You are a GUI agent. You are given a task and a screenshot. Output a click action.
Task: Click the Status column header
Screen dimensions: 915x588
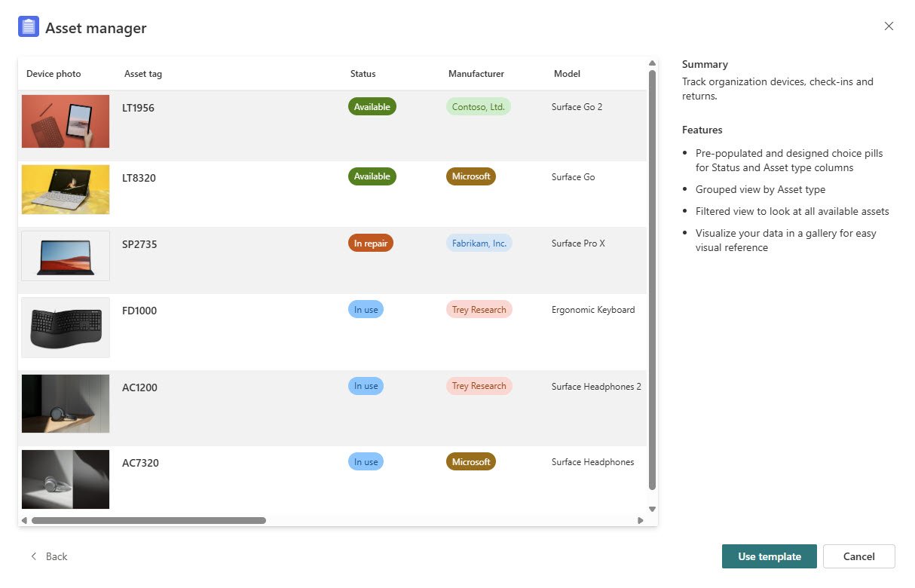363,74
